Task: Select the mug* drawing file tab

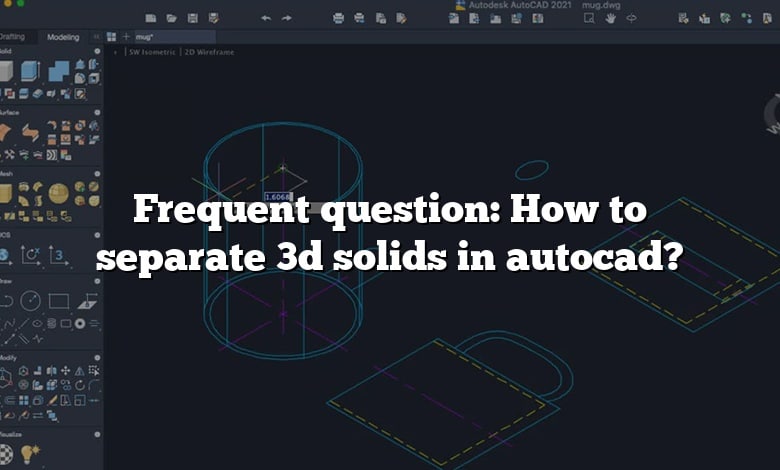Action: 175,37
